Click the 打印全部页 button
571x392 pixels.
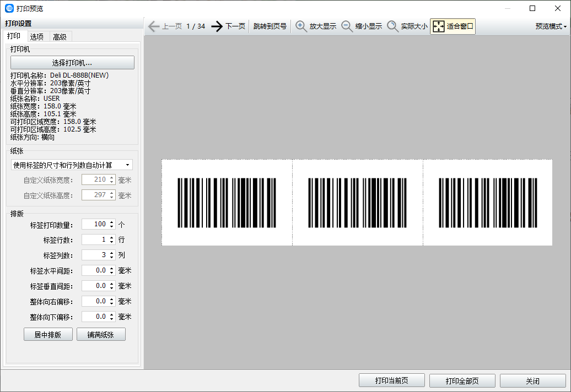pyautogui.click(x=462, y=380)
